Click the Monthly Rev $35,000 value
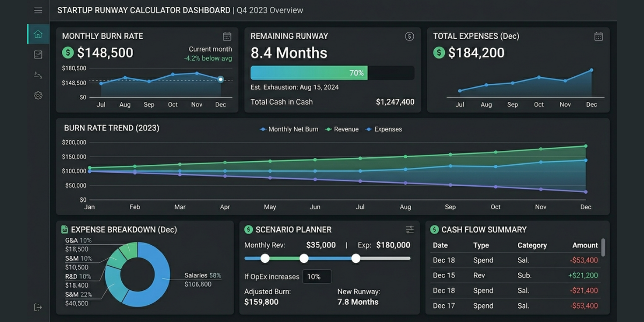This screenshot has height=322, width=644. pos(321,245)
